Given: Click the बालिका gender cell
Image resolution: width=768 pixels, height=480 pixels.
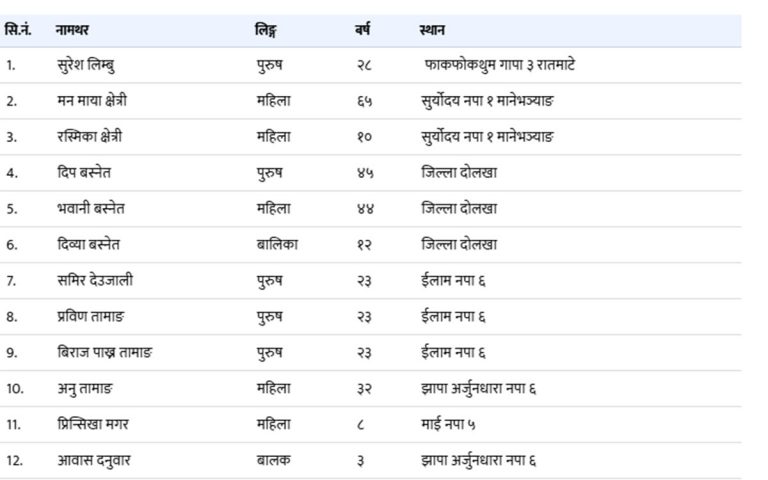Looking at the screenshot, I should tap(277, 245).
